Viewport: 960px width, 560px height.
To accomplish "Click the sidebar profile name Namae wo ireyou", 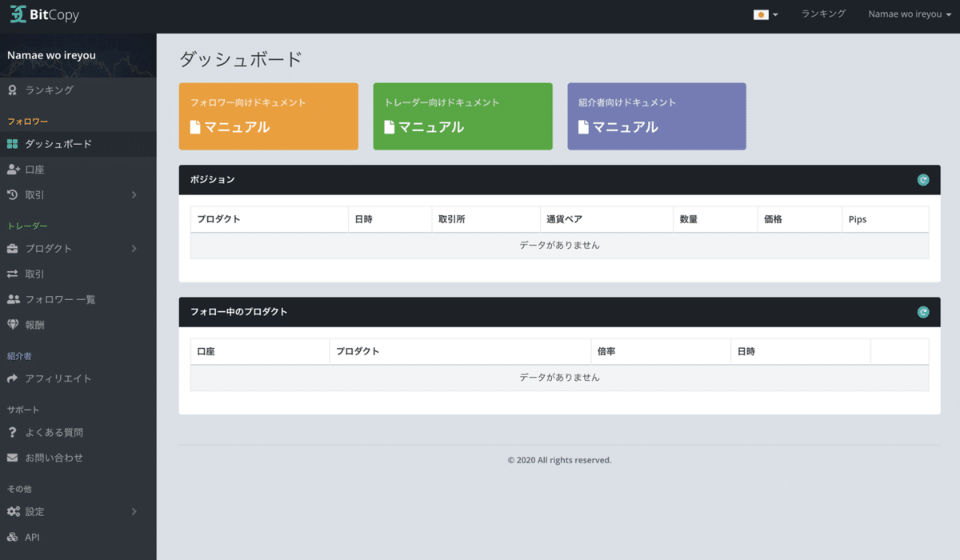I will coord(51,55).
